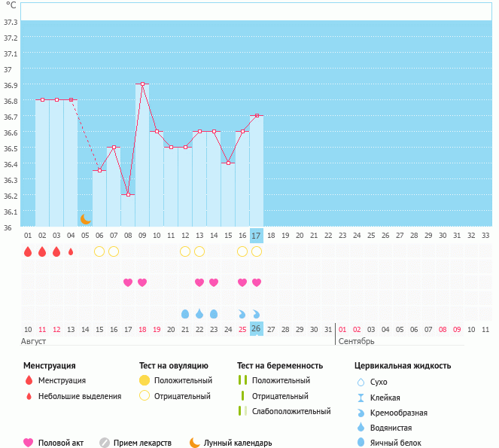Click the ovulation test circle on day 06
This screenshot has height=448, width=499.
coord(99,251)
